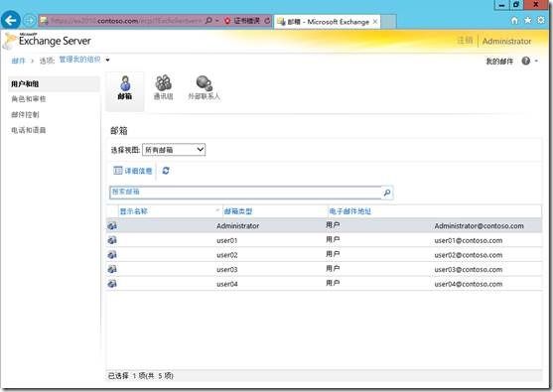Open the 通讯组 distribution groups icon
The width and height of the screenshot is (553, 392).
pyautogui.click(x=163, y=83)
